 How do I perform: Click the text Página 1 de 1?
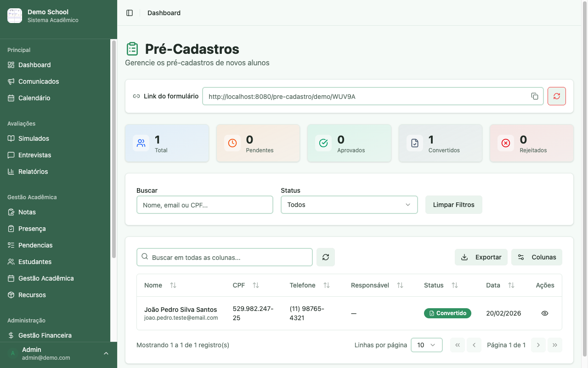(506, 345)
